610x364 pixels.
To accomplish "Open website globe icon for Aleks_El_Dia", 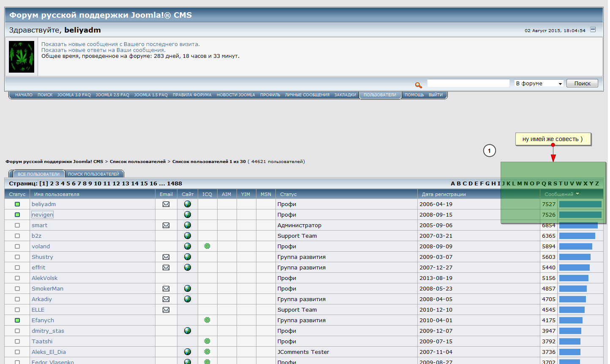I will pos(188,352).
